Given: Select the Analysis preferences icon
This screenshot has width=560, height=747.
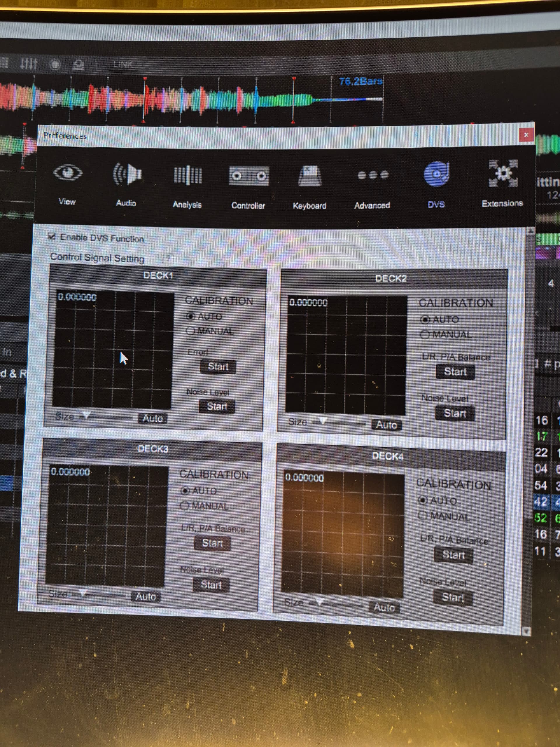Looking at the screenshot, I should click(x=188, y=176).
